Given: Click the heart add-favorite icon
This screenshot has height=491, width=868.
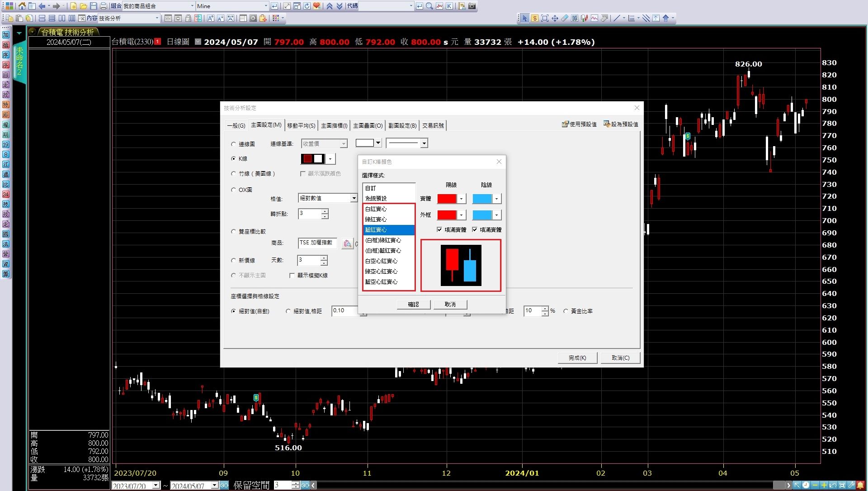Looking at the screenshot, I should [x=316, y=6].
